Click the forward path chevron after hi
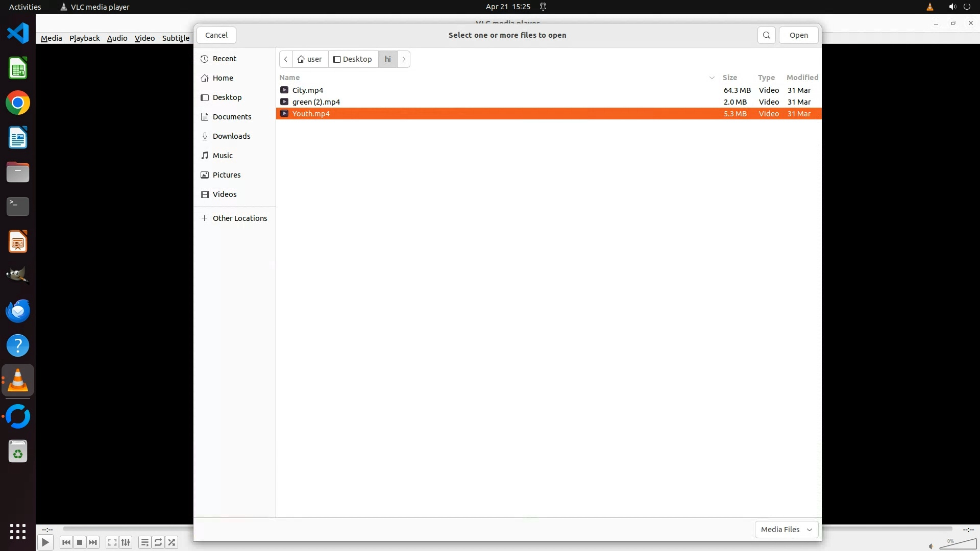 point(404,59)
